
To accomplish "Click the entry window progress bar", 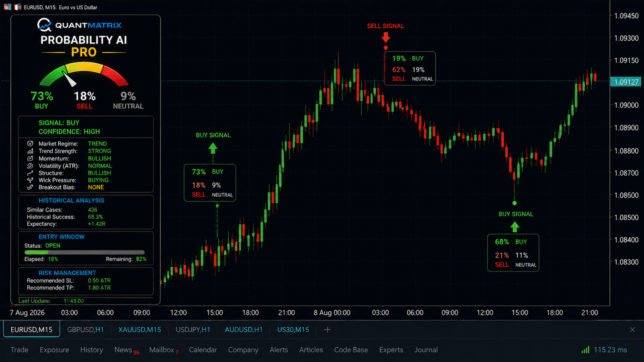I will [85, 252].
